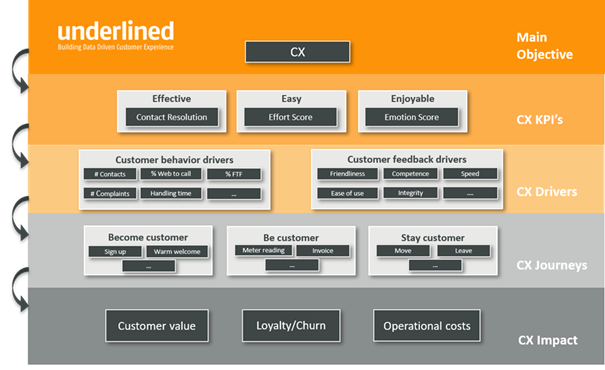This screenshot has height=370, width=605.
Task: Click the ellipsis box under Speed
Action: (x=470, y=193)
